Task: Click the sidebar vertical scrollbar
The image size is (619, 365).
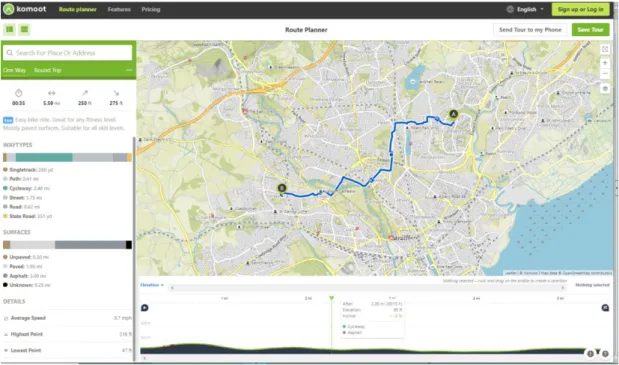Action: click(134, 249)
